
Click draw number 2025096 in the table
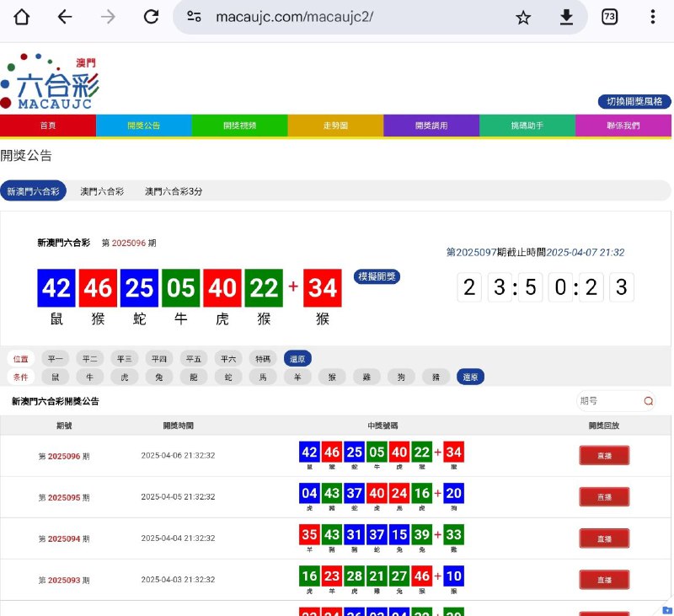[64, 456]
